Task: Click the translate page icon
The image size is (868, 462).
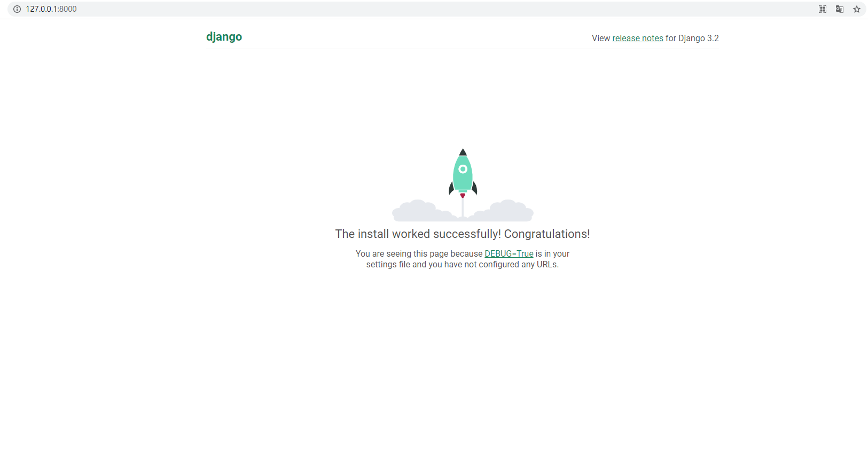Action: pos(840,9)
